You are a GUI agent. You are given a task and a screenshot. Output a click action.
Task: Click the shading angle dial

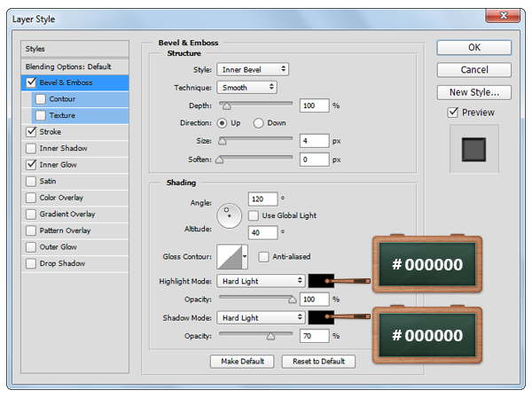point(230,213)
